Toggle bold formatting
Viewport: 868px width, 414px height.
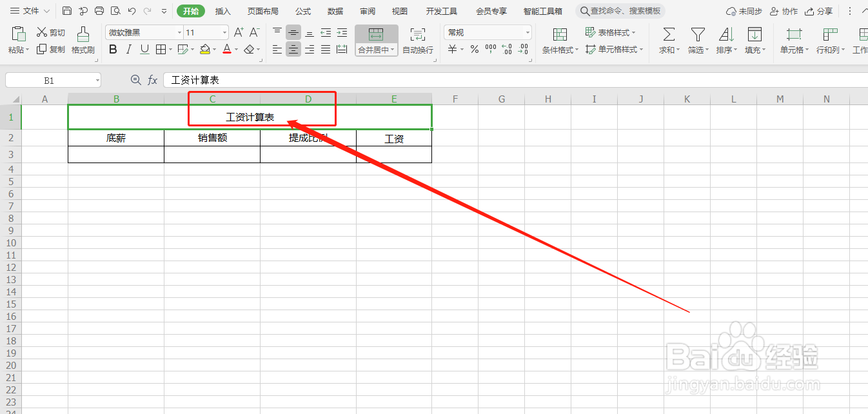pyautogui.click(x=112, y=49)
